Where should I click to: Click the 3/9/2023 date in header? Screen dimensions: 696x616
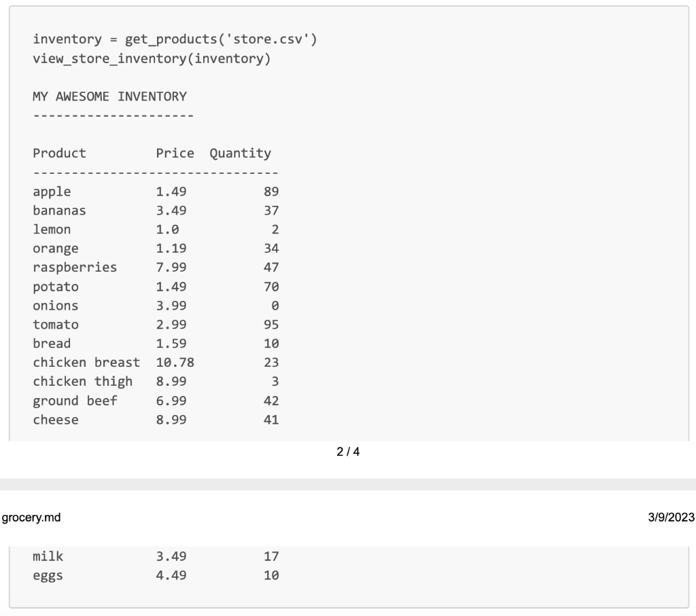(x=671, y=518)
